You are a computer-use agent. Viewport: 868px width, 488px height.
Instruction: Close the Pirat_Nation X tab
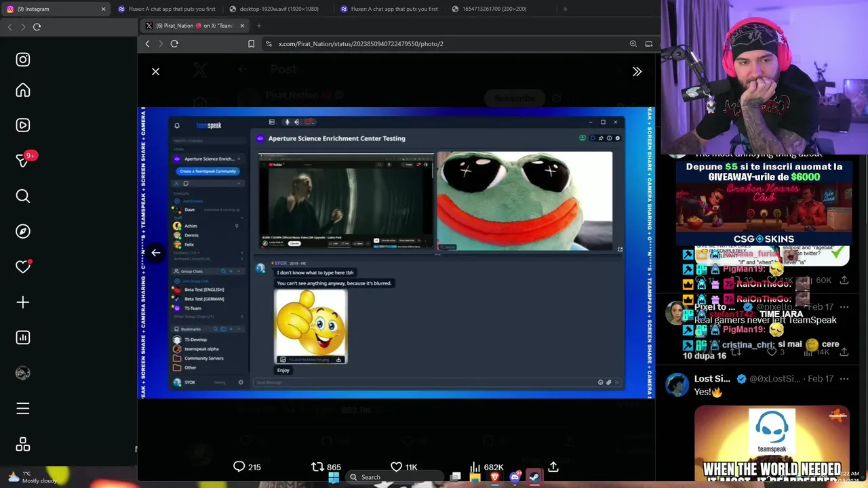point(242,26)
